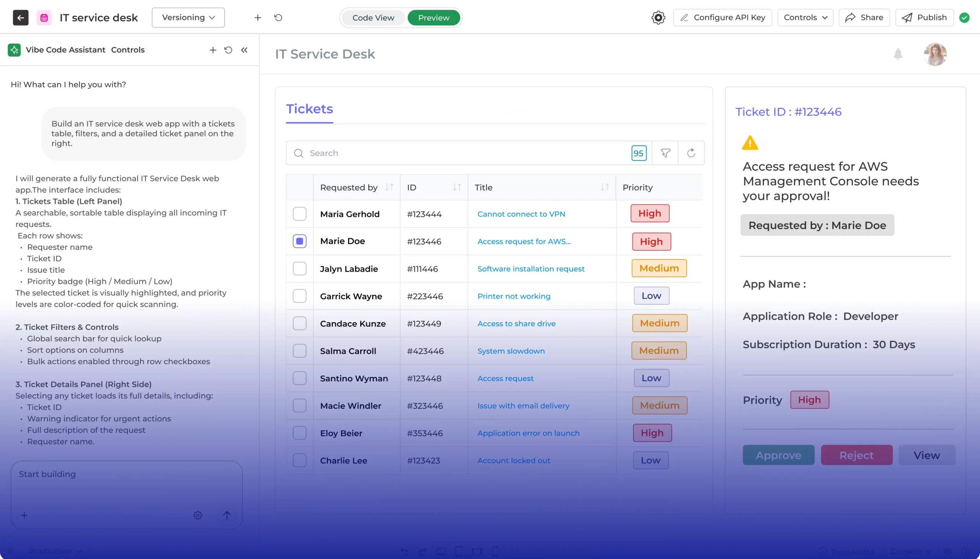Expand the Controls dropdown menu
Viewport: 980px width, 559px height.
coord(805,18)
